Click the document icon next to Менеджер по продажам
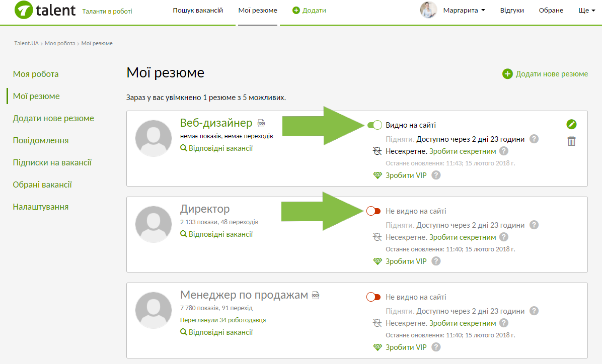The height and width of the screenshot is (364, 602). [316, 295]
